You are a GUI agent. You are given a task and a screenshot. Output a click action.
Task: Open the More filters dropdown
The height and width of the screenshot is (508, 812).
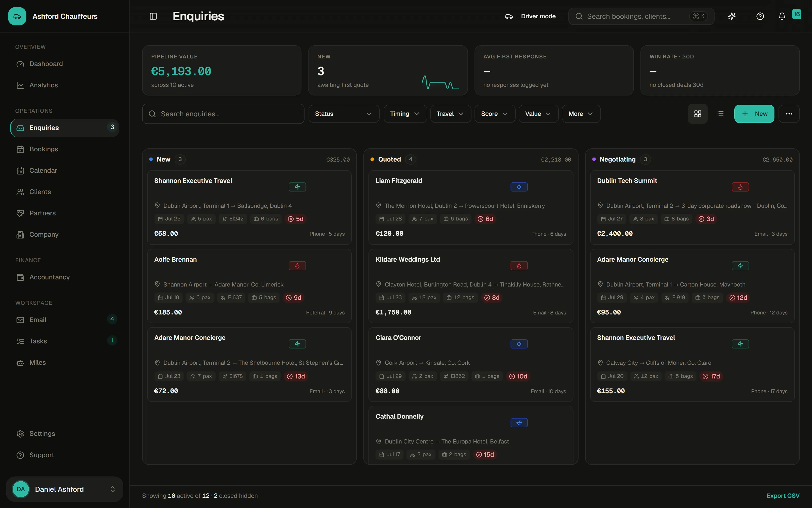(x=581, y=114)
